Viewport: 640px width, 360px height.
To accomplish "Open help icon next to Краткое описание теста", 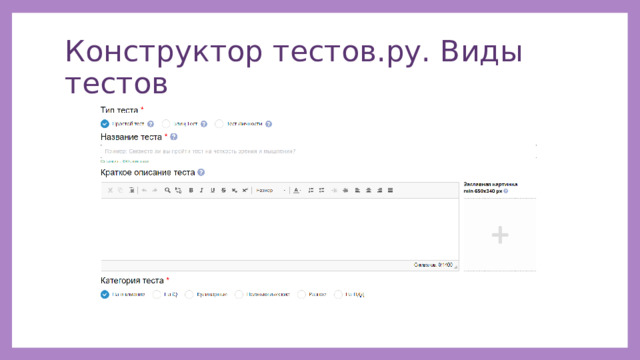I will tap(201, 172).
